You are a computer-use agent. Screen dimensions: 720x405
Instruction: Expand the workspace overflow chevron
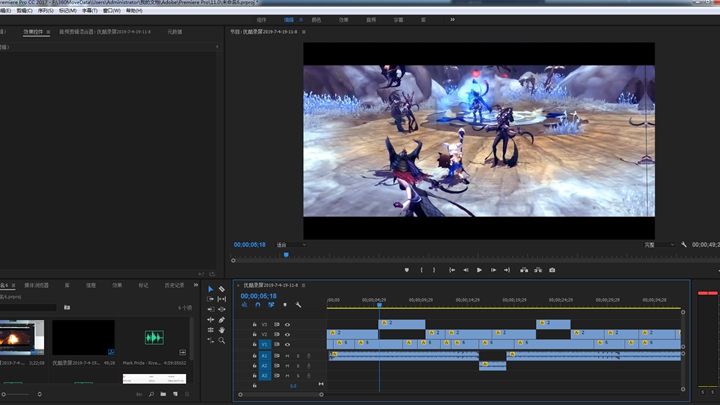452,20
